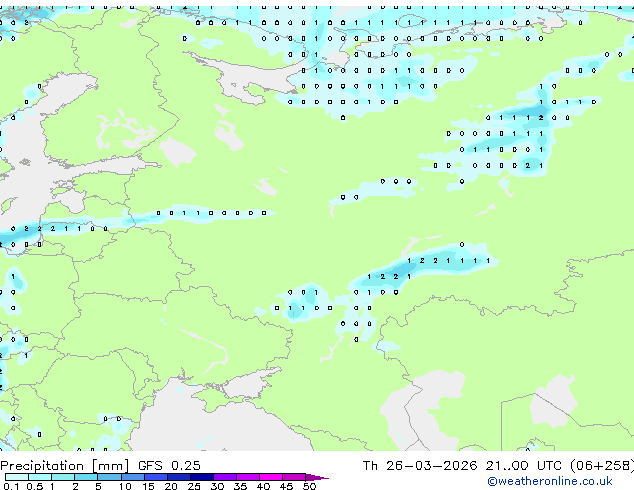Viewport: 634px width, 490px height.
Task: Click the 'Precipitation [mm]' map title
Action: 64,466
